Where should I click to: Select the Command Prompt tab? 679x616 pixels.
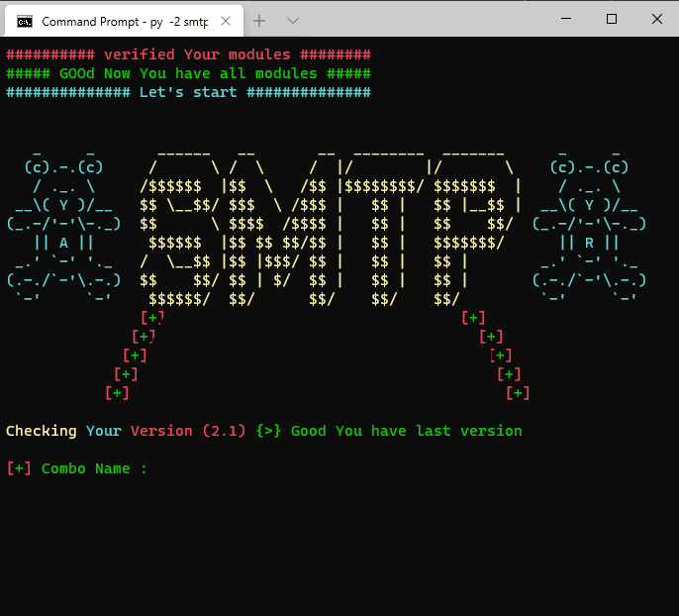(x=124, y=21)
